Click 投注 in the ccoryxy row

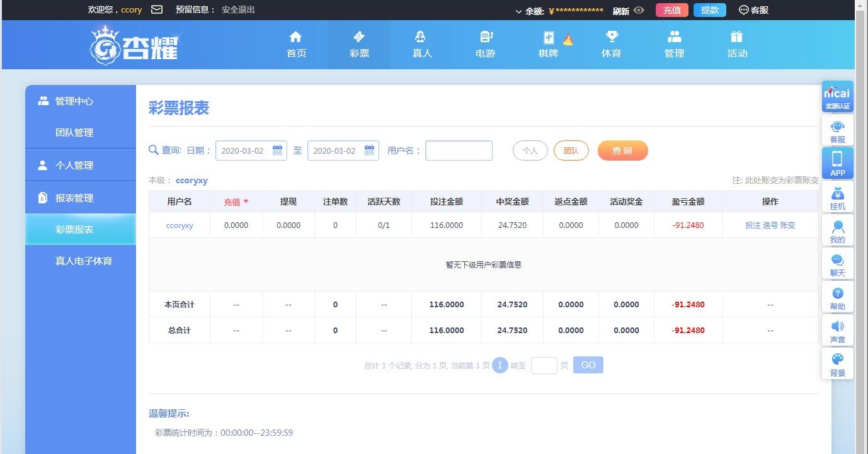tap(753, 225)
